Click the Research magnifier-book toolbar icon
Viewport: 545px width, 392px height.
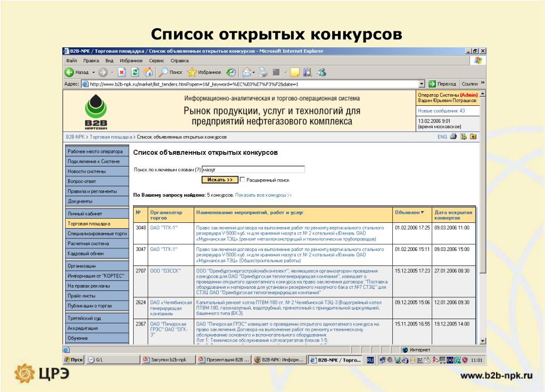[x=307, y=72]
